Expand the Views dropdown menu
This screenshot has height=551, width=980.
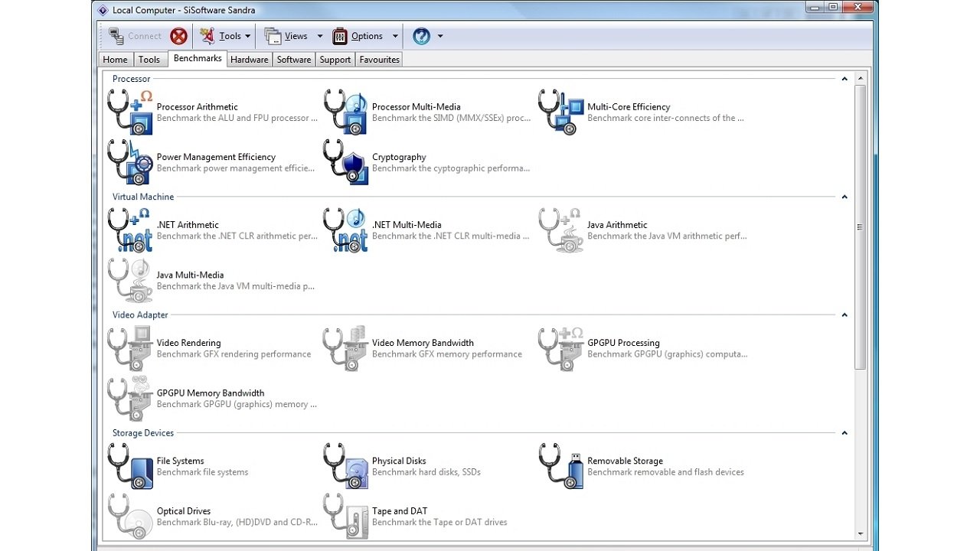tap(293, 36)
